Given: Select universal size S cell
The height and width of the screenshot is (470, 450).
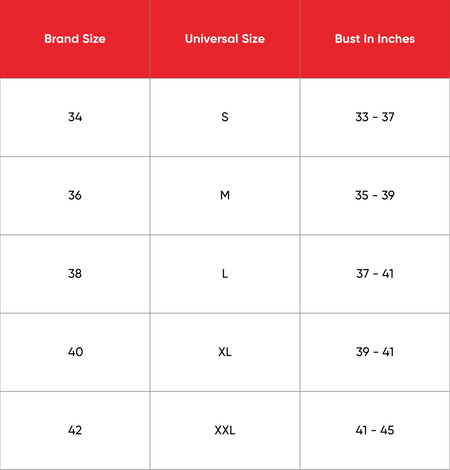Looking at the screenshot, I should (x=225, y=117).
